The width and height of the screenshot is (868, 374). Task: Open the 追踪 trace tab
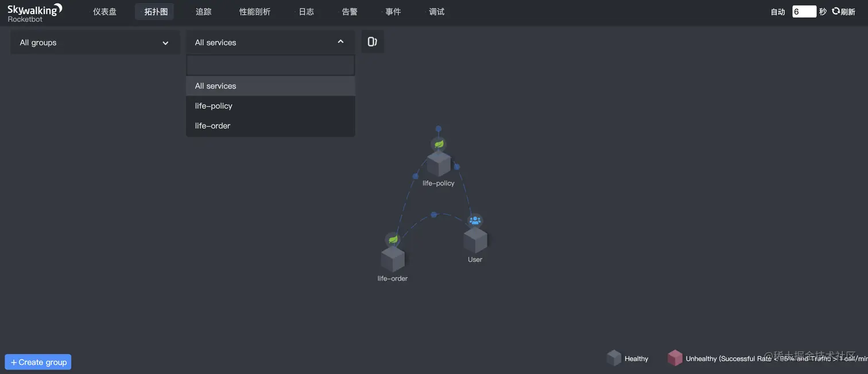[203, 11]
